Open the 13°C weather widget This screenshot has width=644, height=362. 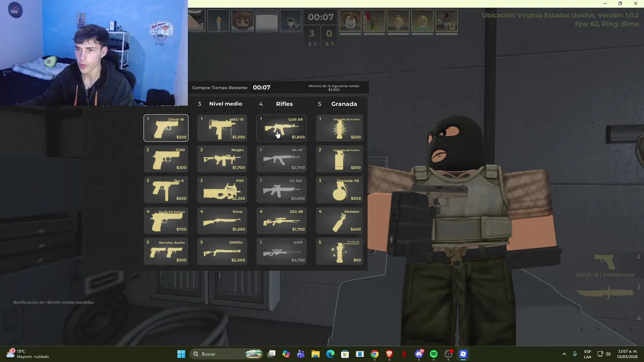tap(28, 354)
